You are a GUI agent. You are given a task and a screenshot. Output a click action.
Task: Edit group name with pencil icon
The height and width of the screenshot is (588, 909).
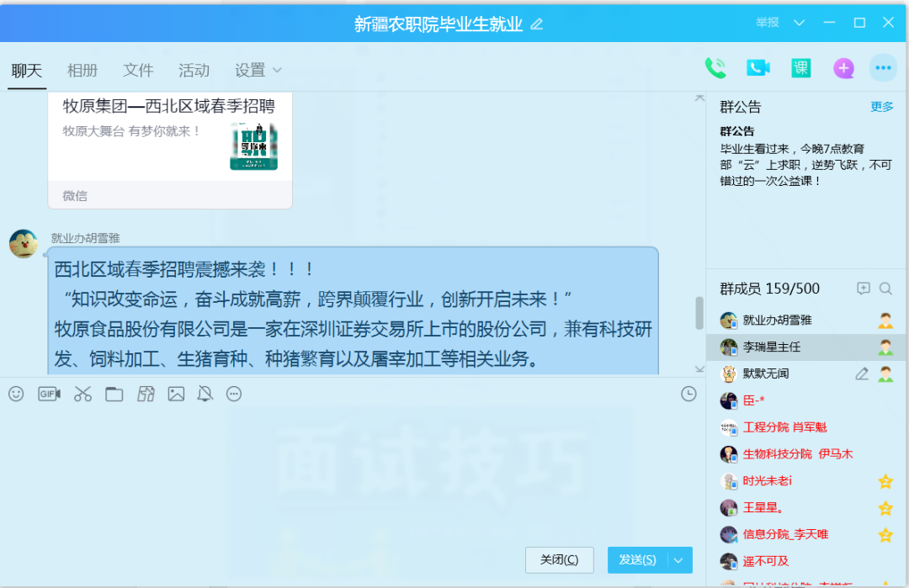point(537,24)
